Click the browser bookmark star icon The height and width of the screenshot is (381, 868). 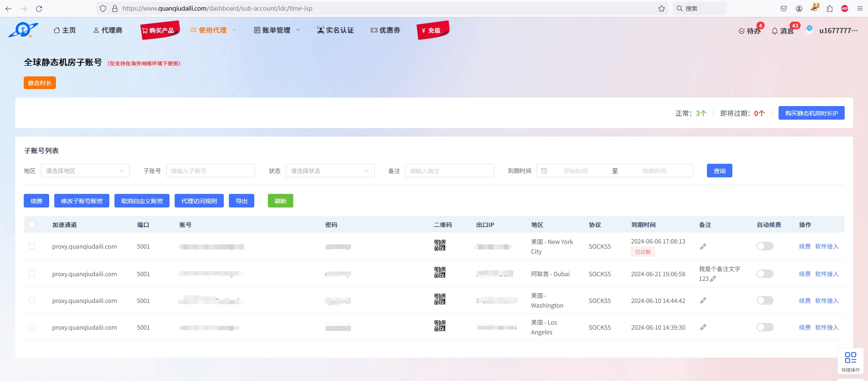tap(661, 8)
